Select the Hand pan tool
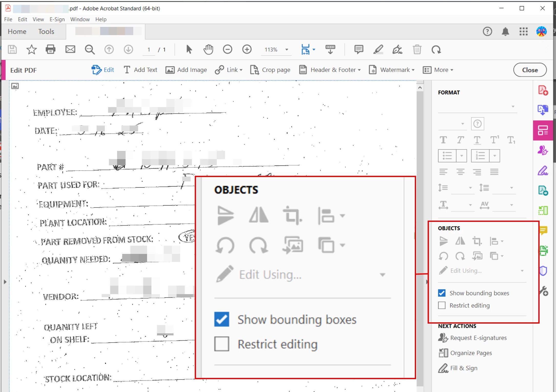The height and width of the screenshot is (392, 556). [x=208, y=49]
